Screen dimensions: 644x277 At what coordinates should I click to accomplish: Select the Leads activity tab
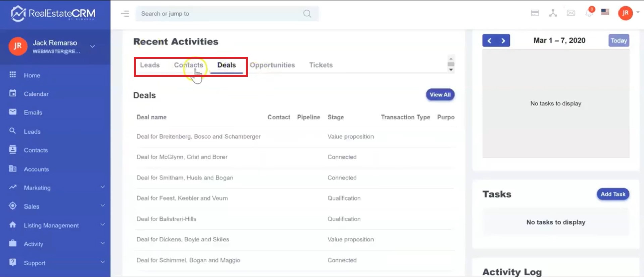pos(150,65)
